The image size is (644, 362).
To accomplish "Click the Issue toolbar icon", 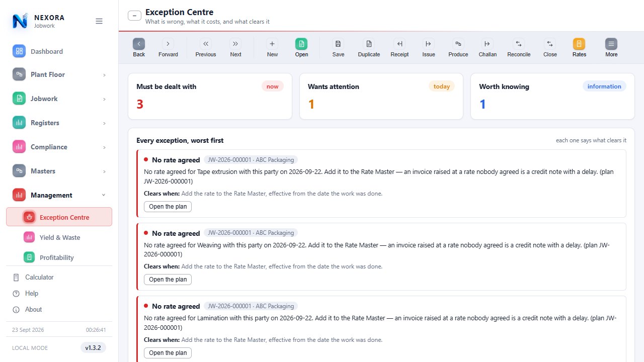I will pos(429,44).
